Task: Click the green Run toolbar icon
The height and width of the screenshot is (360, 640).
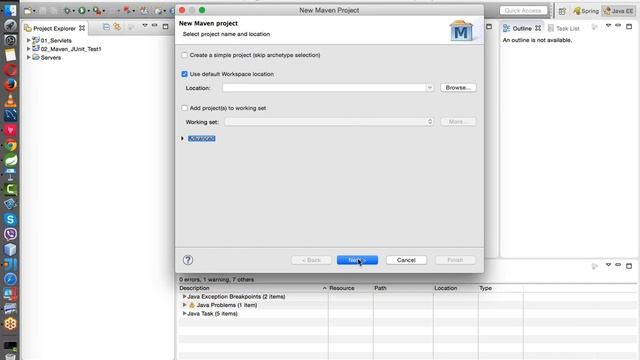Action: pos(82,11)
